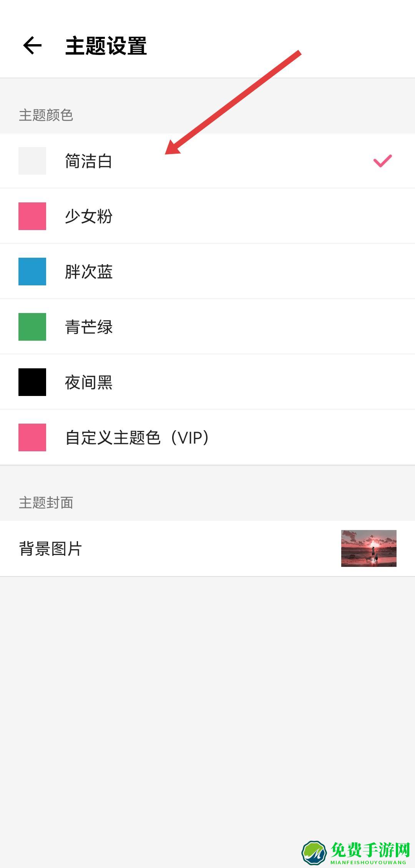
Task: Click the pink checkmark beside 简洁白
Action: coord(382,161)
